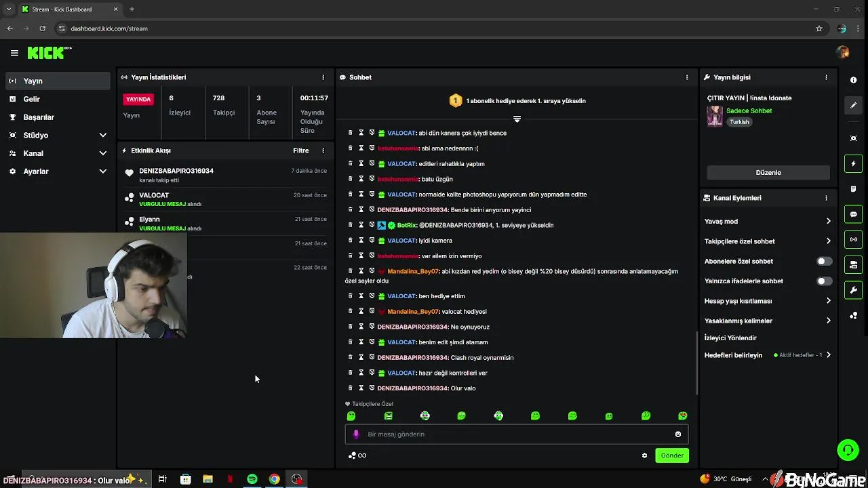
Task: Open Microsoft Store from the taskbar
Action: (x=185, y=479)
